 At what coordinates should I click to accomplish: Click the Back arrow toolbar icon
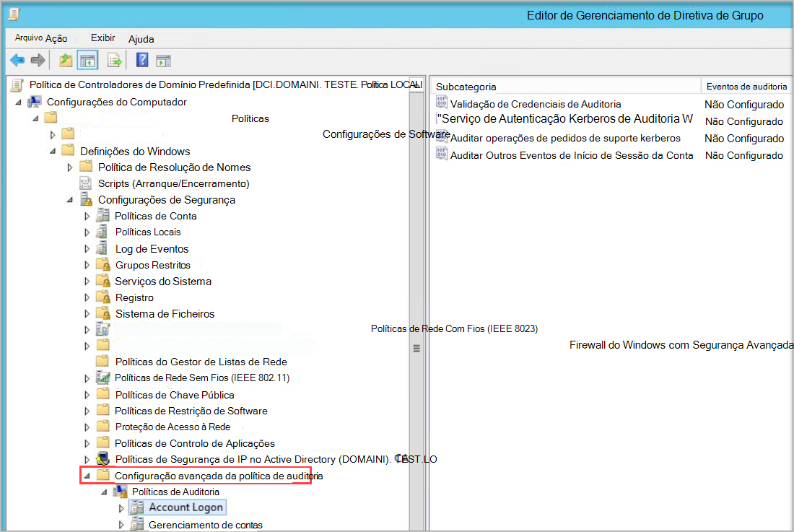pyautogui.click(x=17, y=61)
